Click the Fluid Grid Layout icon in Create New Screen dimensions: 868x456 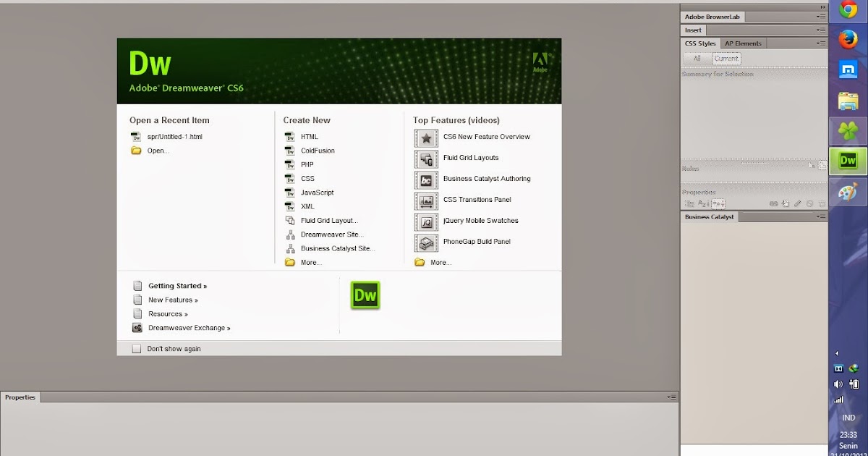tap(289, 220)
